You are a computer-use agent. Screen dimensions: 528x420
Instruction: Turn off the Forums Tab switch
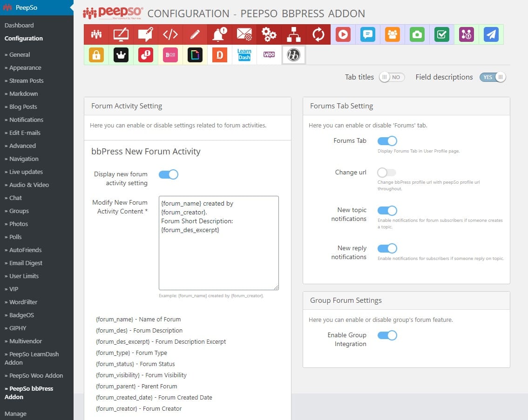[387, 141]
